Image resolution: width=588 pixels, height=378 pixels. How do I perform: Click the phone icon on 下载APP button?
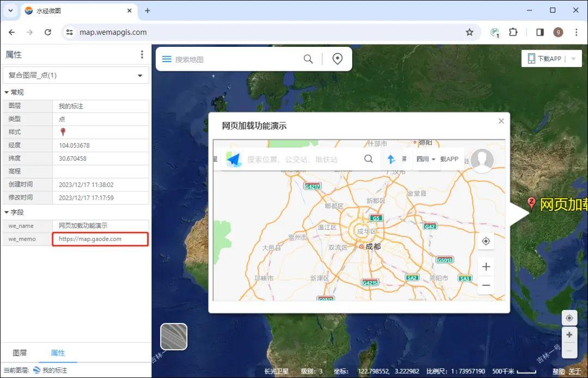point(531,58)
